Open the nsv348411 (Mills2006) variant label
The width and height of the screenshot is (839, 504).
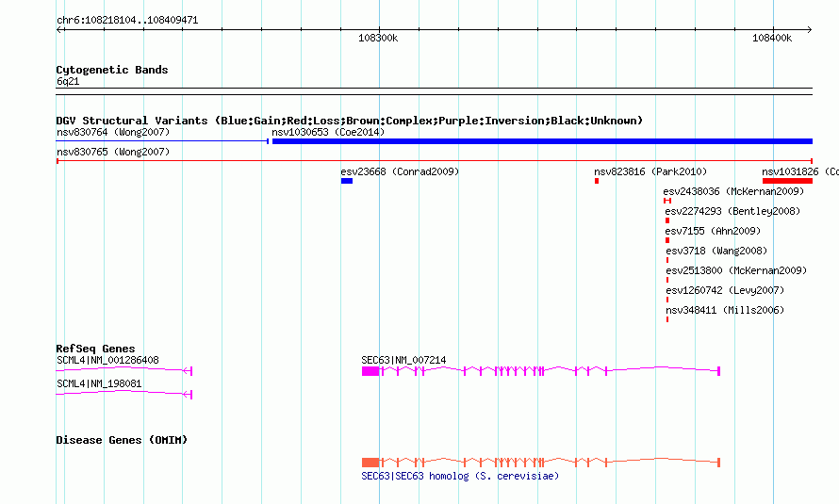pos(725,310)
